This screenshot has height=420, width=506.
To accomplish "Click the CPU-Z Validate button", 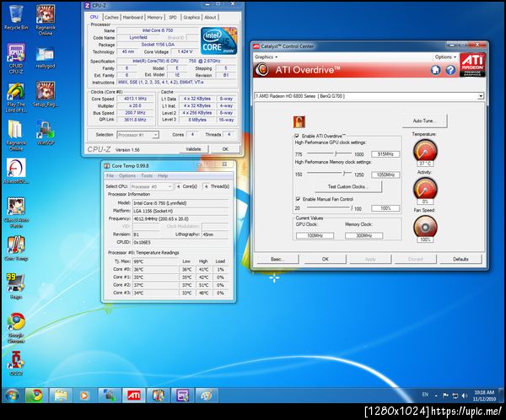I will point(193,148).
